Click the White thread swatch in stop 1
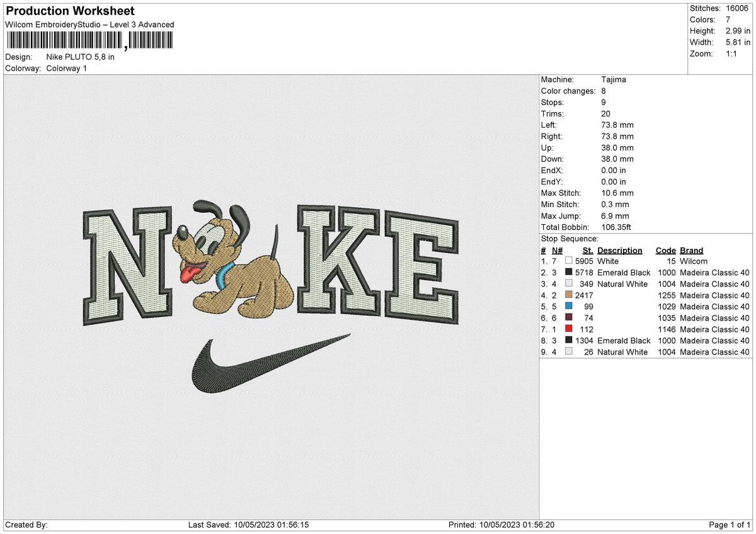 pyautogui.click(x=569, y=261)
